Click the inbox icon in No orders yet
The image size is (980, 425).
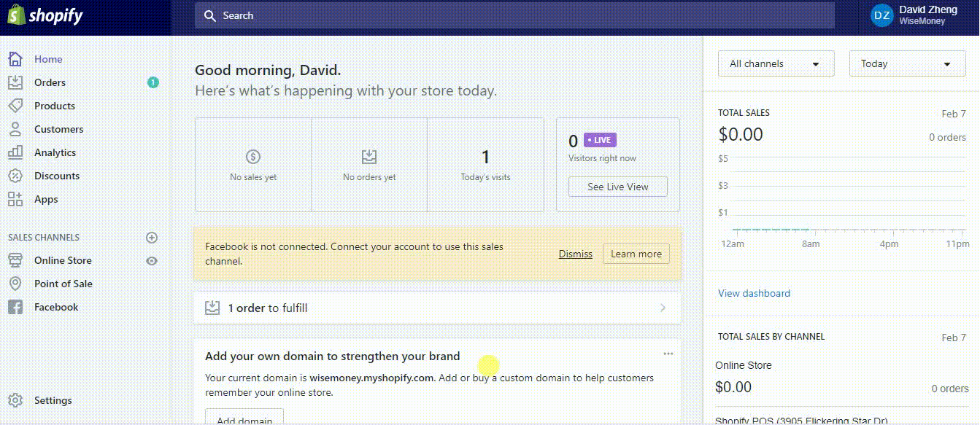(369, 156)
